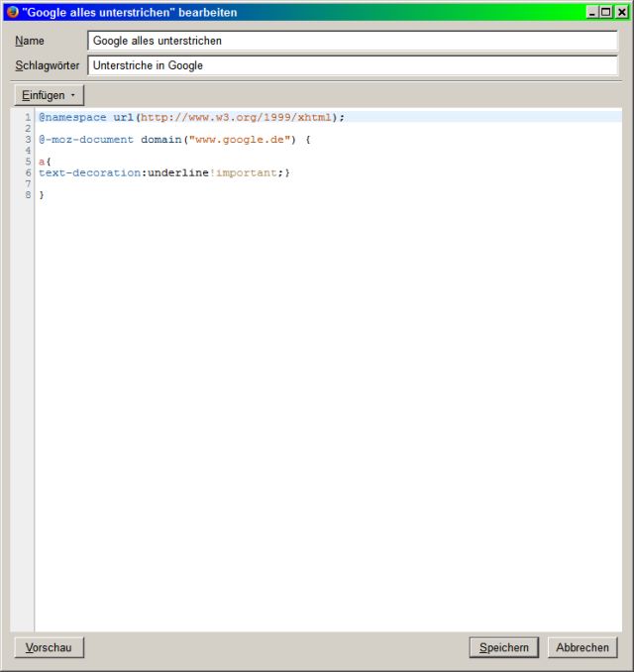Viewport: 634px width, 672px height.
Task: Close the style editor window
Action: 621,12
